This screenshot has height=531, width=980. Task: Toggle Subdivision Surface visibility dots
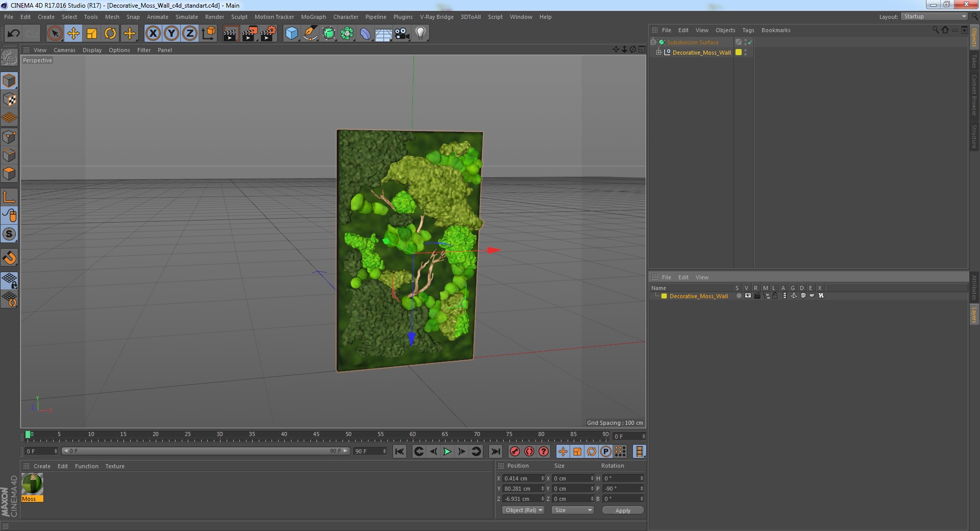[x=746, y=42]
